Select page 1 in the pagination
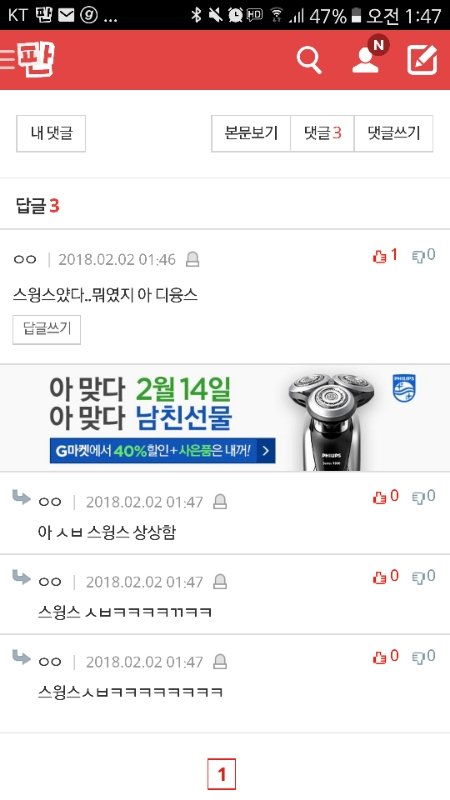The image size is (450, 800). (x=221, y=774)
